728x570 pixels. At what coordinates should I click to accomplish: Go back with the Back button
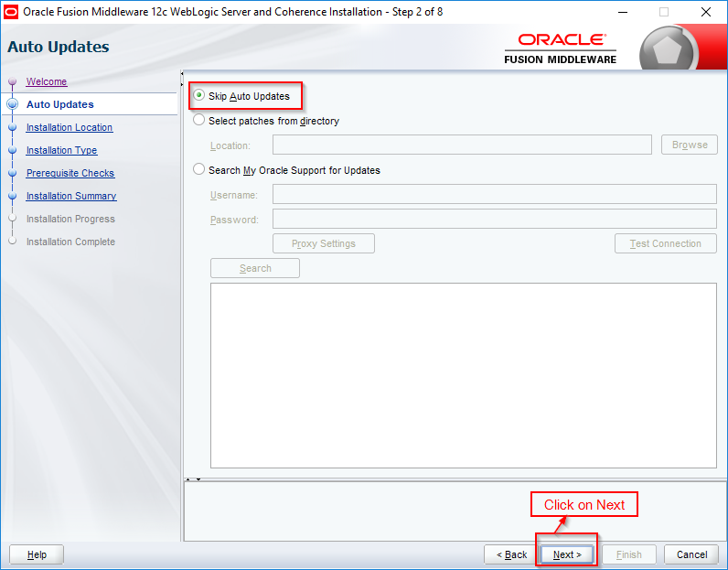tap(511, 554)
